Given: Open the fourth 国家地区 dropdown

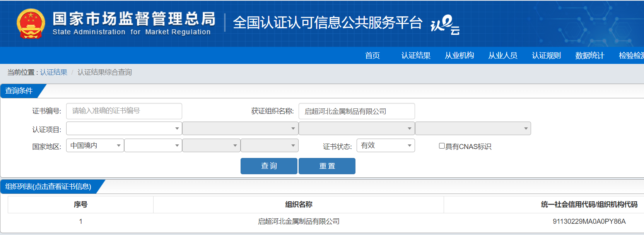Looking at the screenshot, I should [270, 146].
